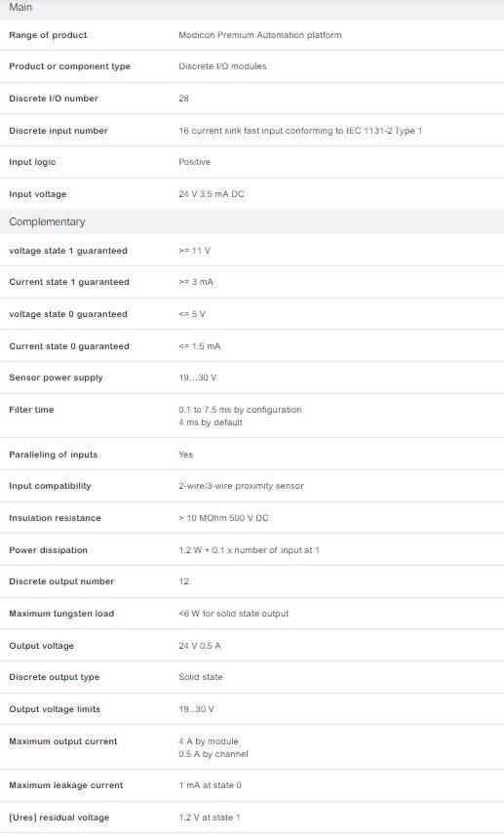
Task: Click the Input voltage 24 V value
Action: 212,194
